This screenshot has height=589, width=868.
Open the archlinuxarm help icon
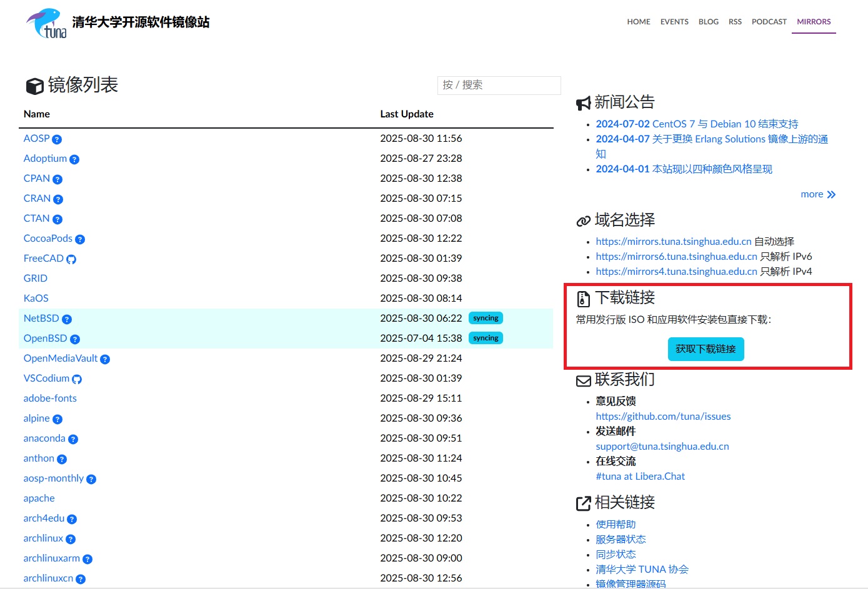87,559
